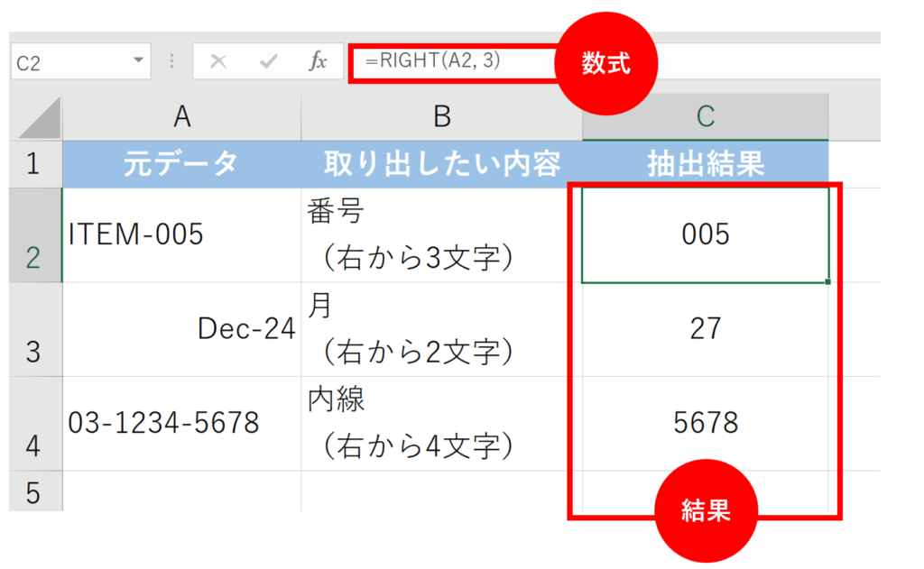Click the Cancel (X) icon in formula bar
The height and width of the screenshot is (569, 924).
coord(217,61)
